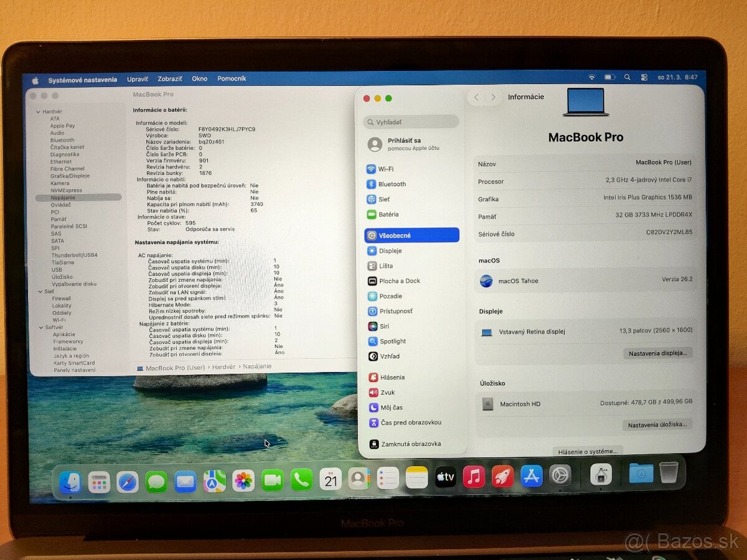The image size is (747, 560).
Task: Select Spotlight in the settings sidebar
Action: coord(393,341)
